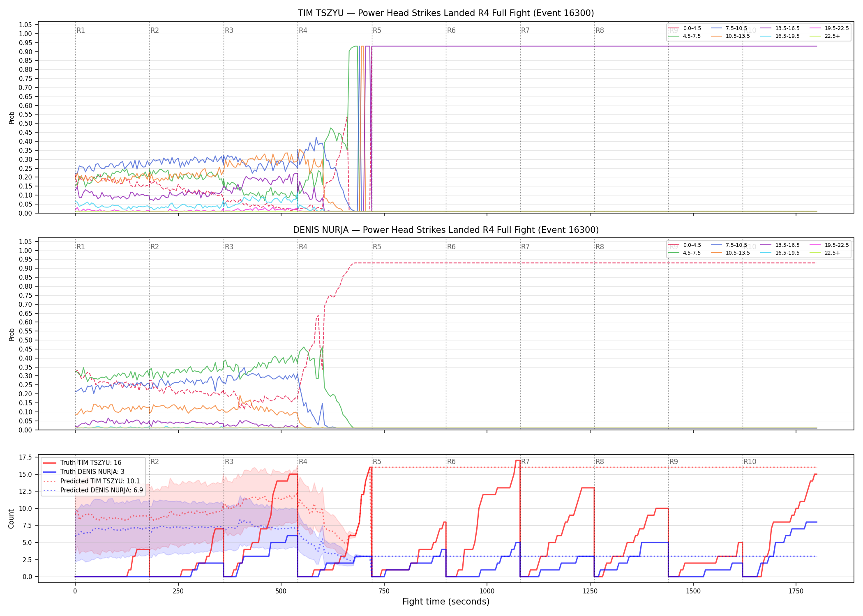Click the 0.50 tick on DENIS NURJA Prob axis

coord(25,340)
